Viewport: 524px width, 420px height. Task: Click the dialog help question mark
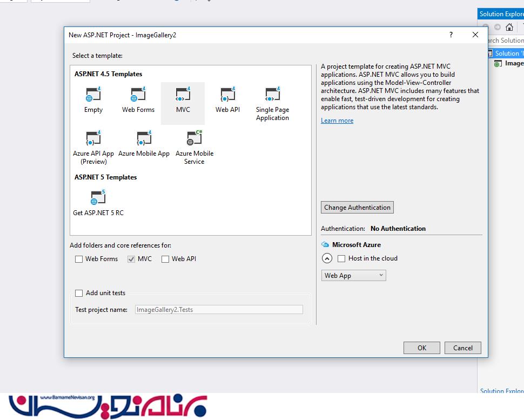coord(451,35)
